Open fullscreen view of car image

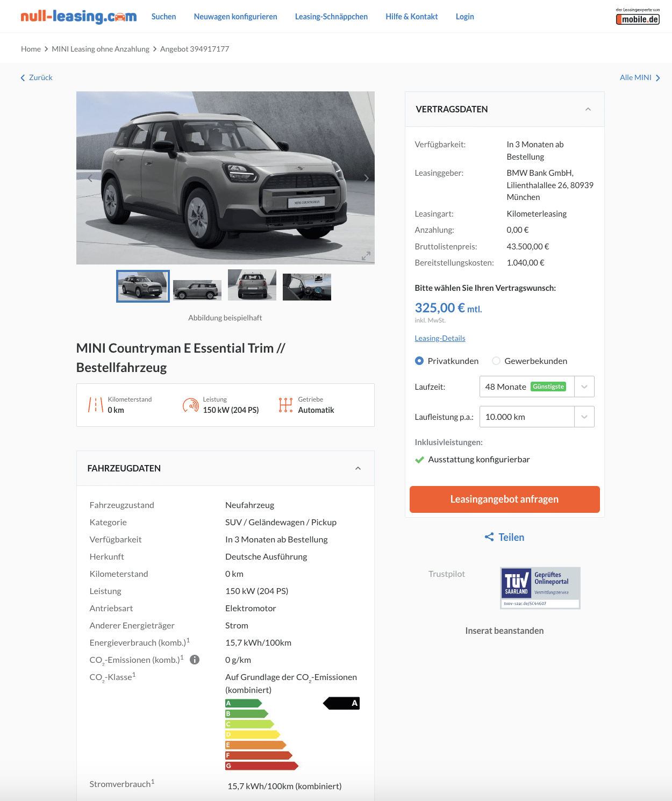pos(366,256)
